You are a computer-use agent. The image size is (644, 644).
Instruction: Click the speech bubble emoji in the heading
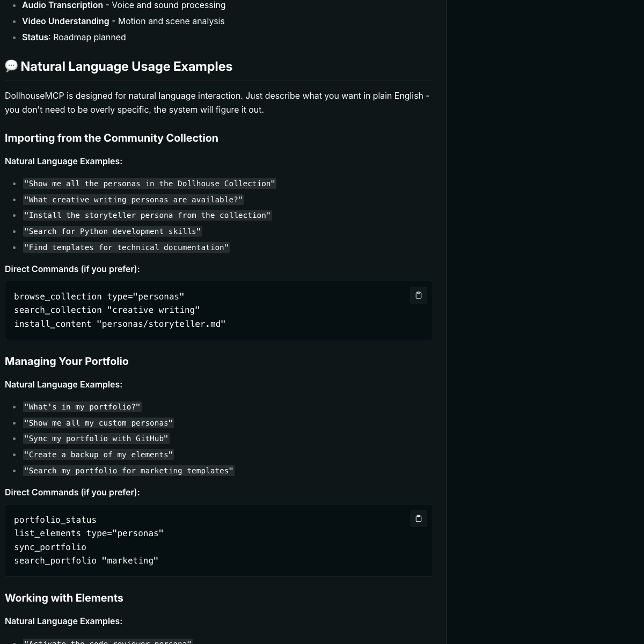(11, 66)
